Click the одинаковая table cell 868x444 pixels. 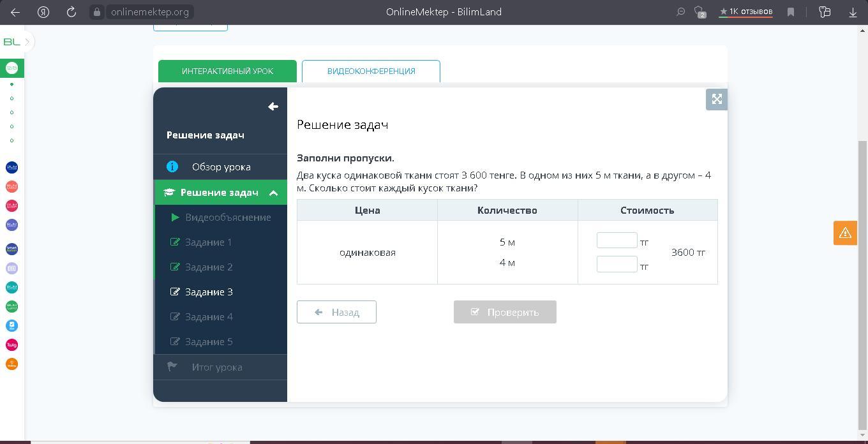367,252
